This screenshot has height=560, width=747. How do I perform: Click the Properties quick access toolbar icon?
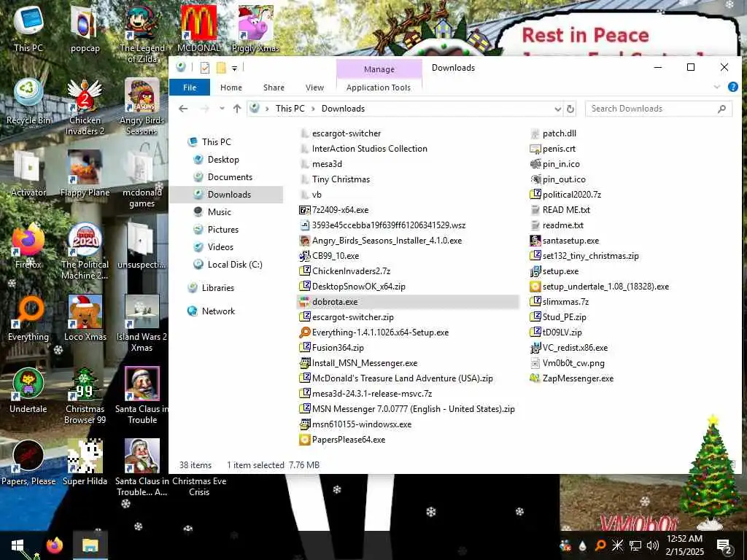pos(205,68)
